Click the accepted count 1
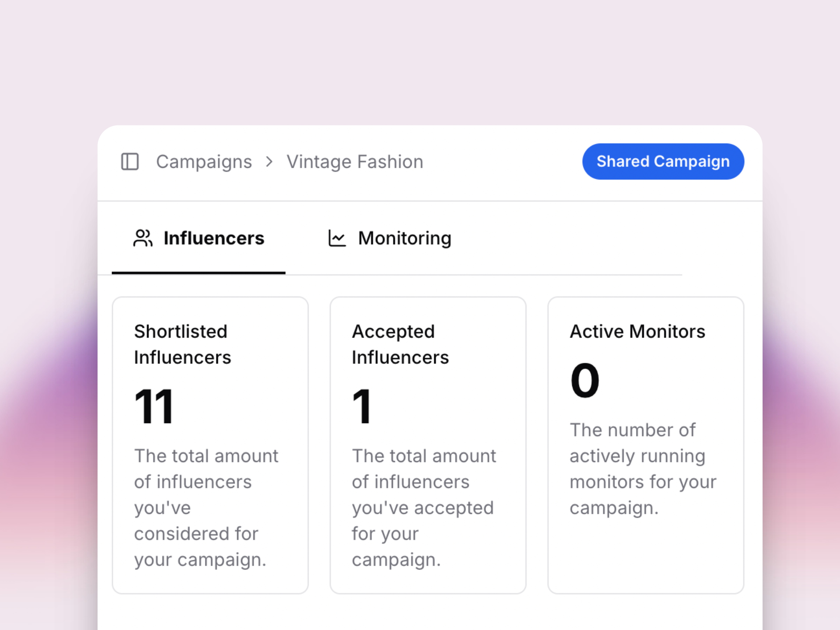Screen dimensions: 840x630 (x=361, y=406)
